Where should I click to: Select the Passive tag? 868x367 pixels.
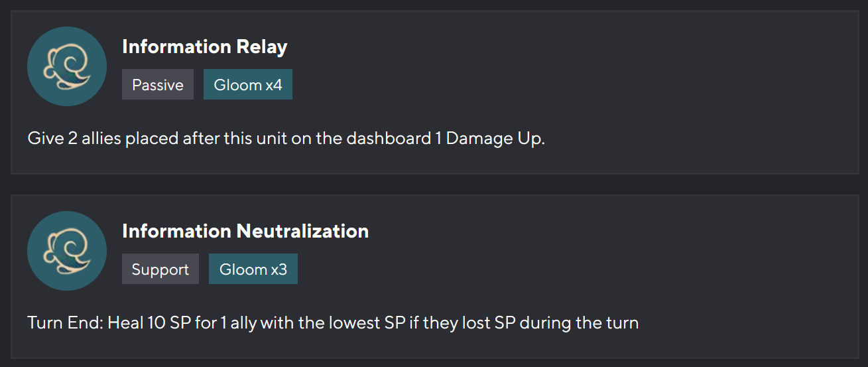pyautogui.click(x=158, y=85)
